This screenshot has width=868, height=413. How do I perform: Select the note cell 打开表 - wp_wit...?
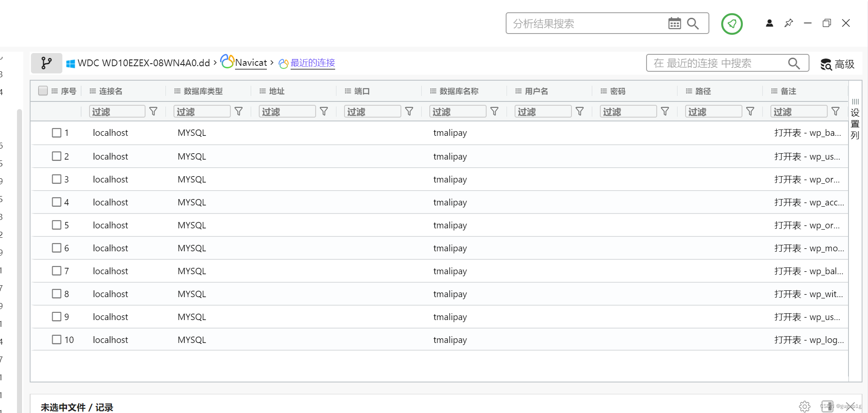point(809,294)
